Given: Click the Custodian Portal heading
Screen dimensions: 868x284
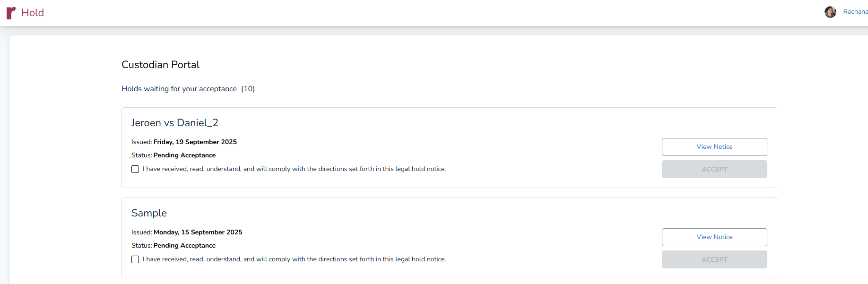Looking at the screenshot, I should (160, 65).
